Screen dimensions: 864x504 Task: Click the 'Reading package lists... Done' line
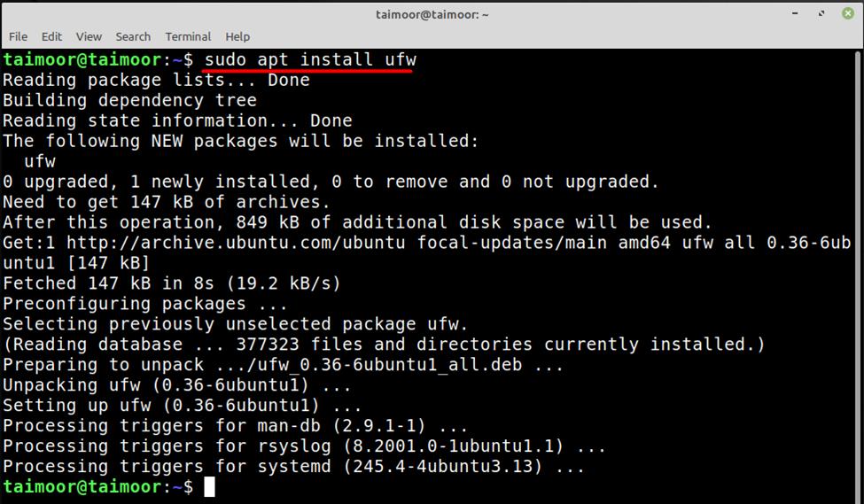156,80
